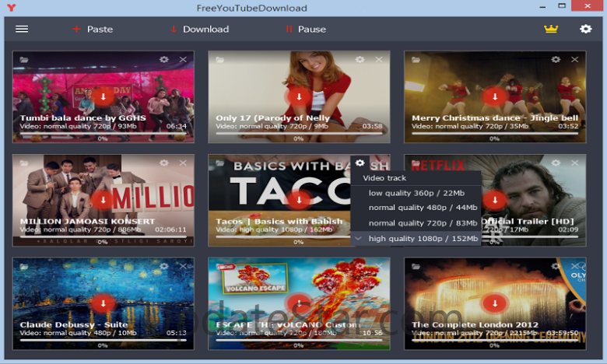Open app settings gear in toolbar
This screenshot has height=364, width=607.
tap(585, 29)
